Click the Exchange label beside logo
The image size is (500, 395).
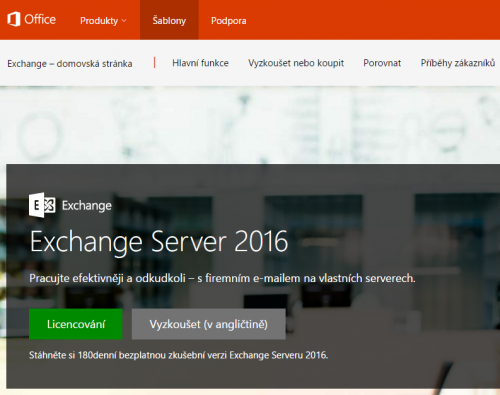point(87,206)
